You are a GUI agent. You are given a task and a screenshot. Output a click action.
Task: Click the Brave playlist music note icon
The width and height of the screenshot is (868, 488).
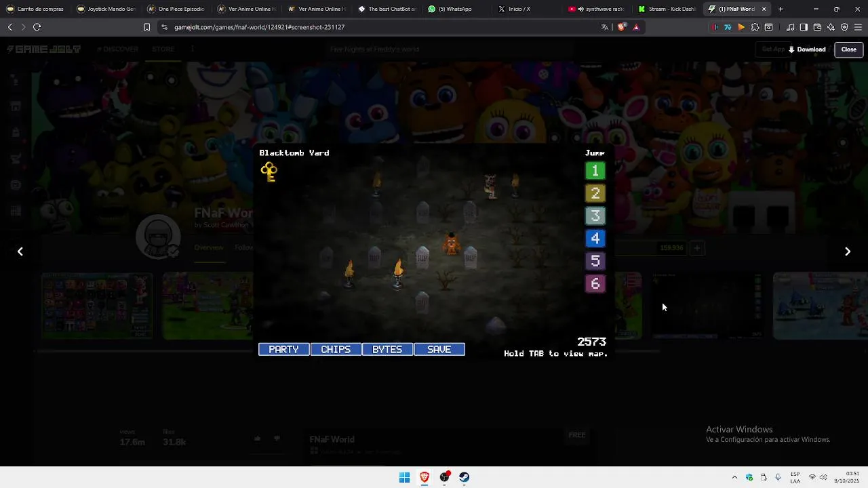(x=791, y=27)
